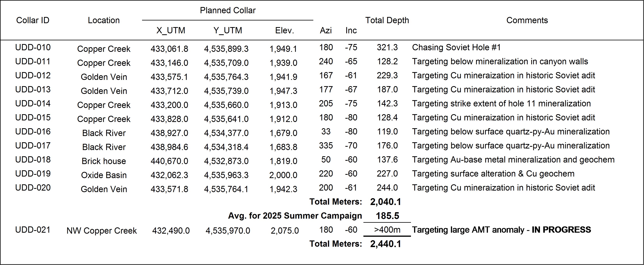Screen dimensions: 644x265
Task: Select the Oxide Basin location cell
Action: pyautogui.click(x=104, y=175)
